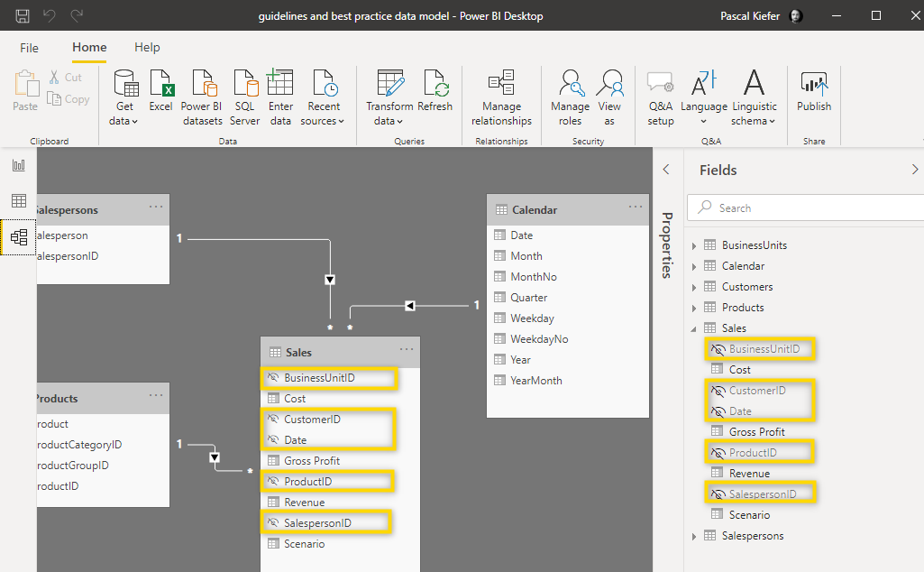Select Quarter field in Calendar card
The height and width of the screenshot is (572, 924).
click(x=528, y=298)
